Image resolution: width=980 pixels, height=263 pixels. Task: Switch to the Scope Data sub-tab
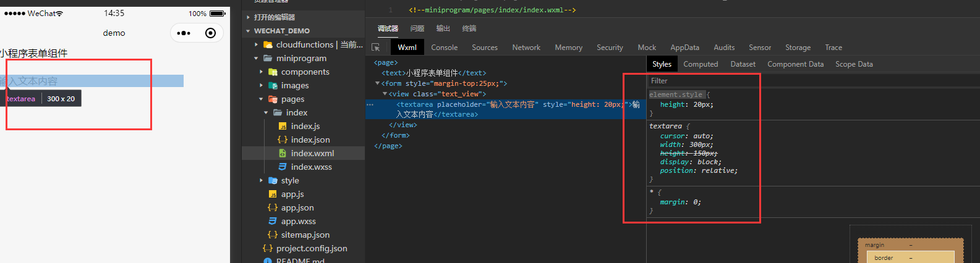[854, 64]
